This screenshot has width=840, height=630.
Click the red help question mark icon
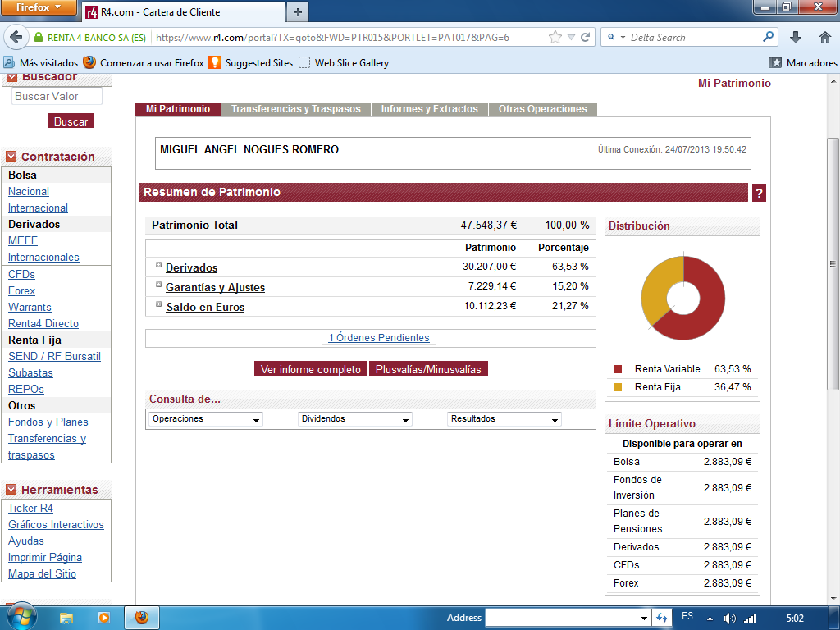(759, 193)
